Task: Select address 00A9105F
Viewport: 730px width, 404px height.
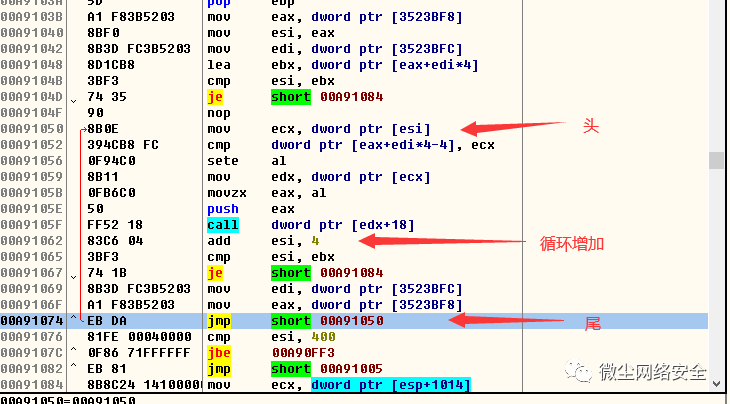Action: (32, 225)
